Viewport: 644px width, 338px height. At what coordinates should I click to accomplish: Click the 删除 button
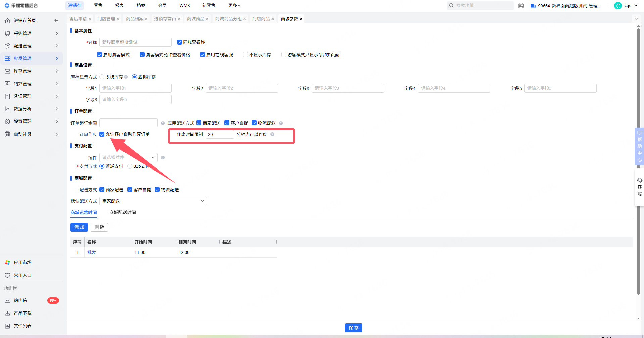[x=99, y=227]
